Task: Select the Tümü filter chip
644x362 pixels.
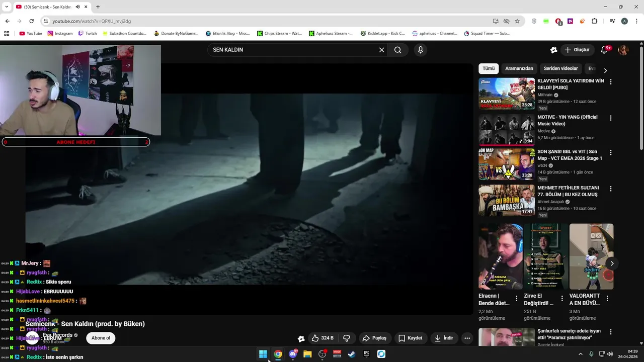Action: coord(489,68)
